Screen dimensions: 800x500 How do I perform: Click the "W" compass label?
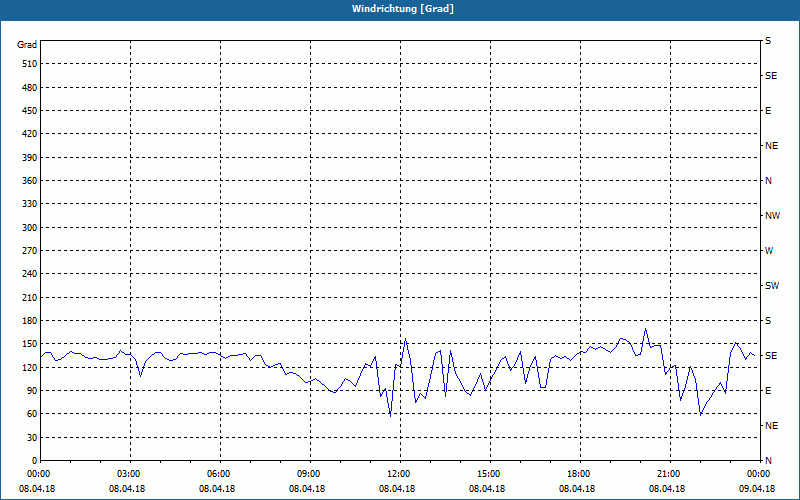pyautogui.click(x=769, y=251)
